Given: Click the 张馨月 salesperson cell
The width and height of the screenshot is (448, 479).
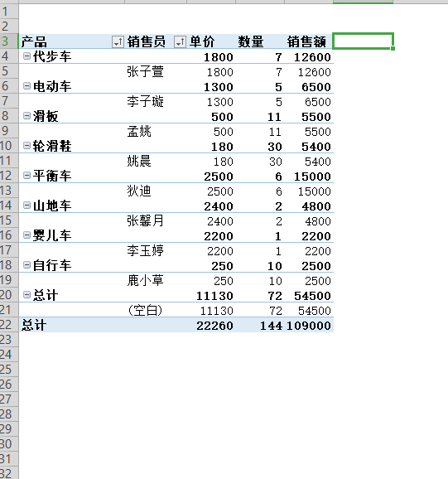Looking at the screenshot, I should [156, 220].
